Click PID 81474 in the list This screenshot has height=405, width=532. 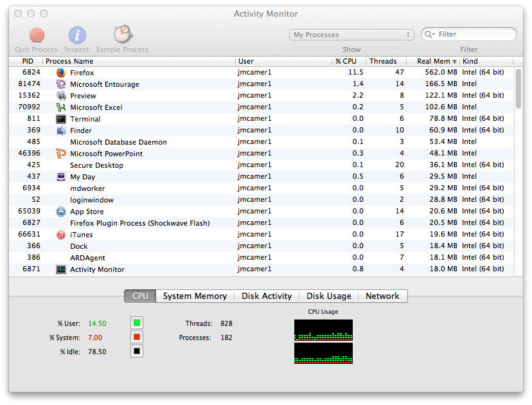(29, 84)
